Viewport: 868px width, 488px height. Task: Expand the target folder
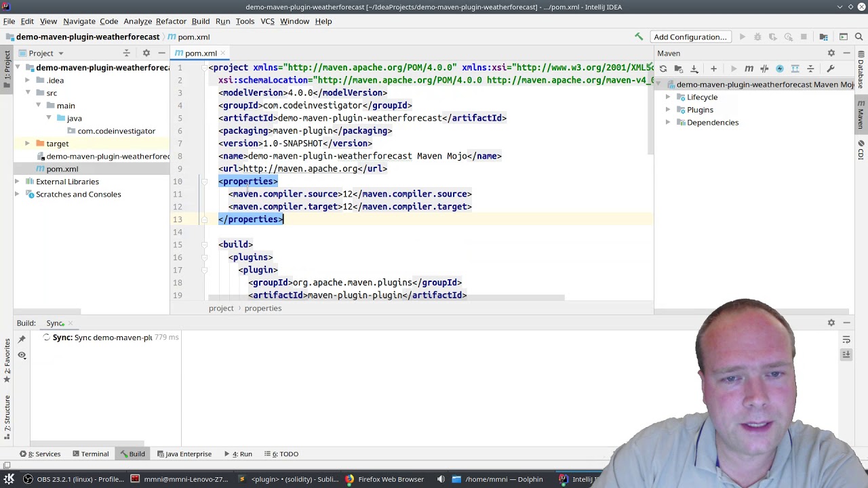[x=27, y=144]
